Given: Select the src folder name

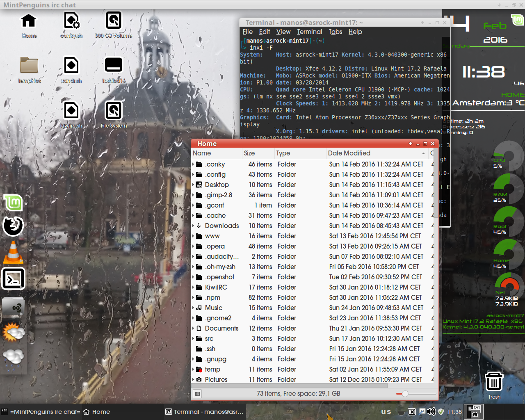Looking at the screenshot, I should pos(209,338).
